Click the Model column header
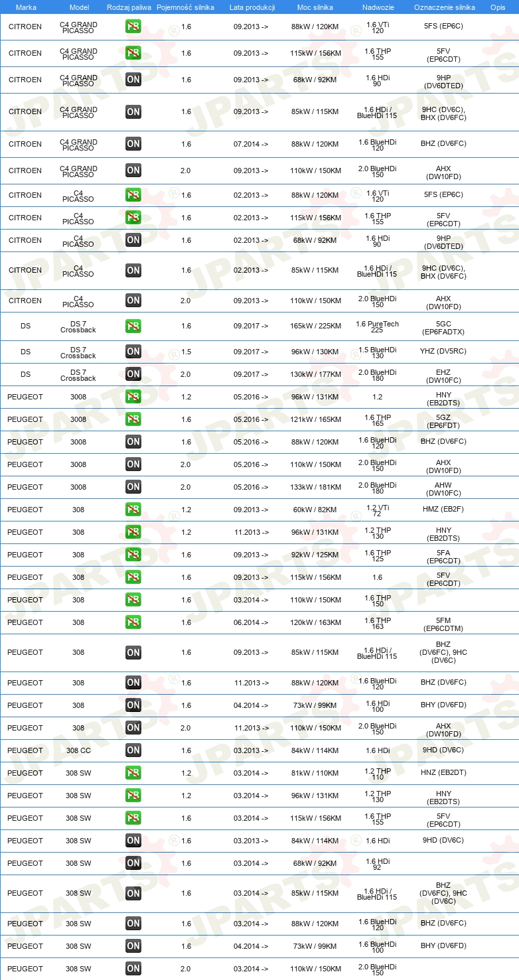Viewport: 519px width, 980px height. pos(78,7)
